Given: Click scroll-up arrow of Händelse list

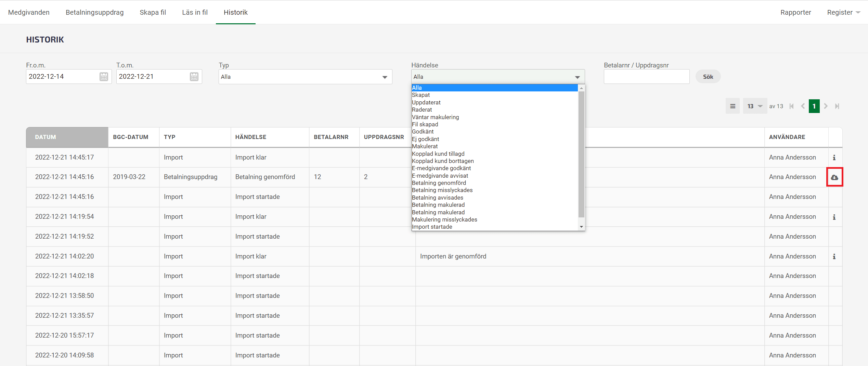Looking at the screenshot, I should click(x=581, y=88).
